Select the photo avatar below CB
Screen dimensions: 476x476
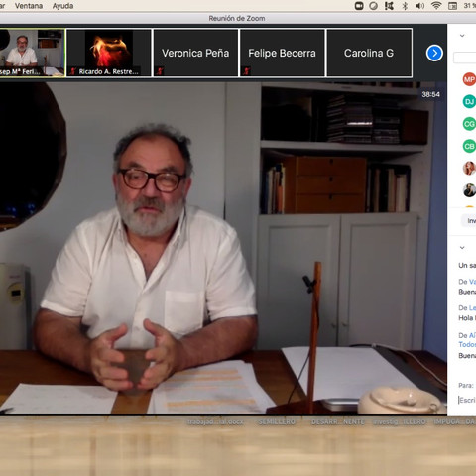(x=469, y=168)
